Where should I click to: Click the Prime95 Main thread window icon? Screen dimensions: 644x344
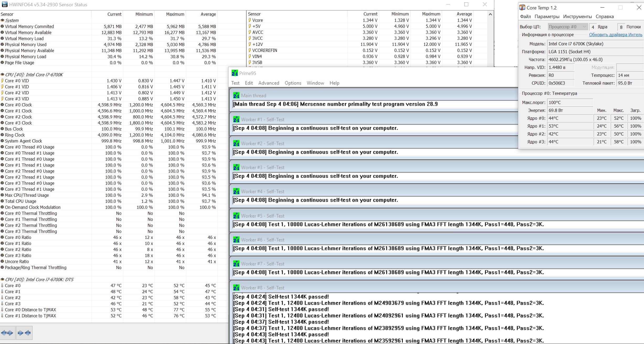pyautogui.click(x=236, y=95)
